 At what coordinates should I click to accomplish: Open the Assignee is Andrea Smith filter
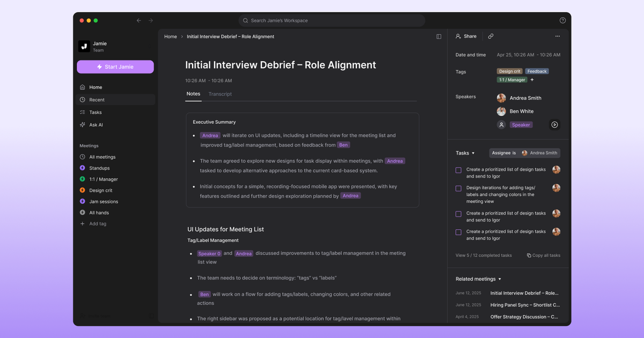coord(524,153)
